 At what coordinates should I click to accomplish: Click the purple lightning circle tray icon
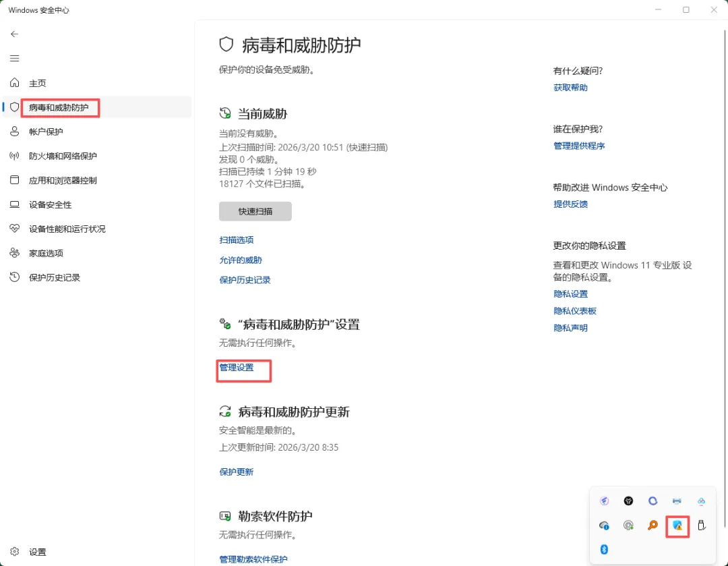click(604, 501)
